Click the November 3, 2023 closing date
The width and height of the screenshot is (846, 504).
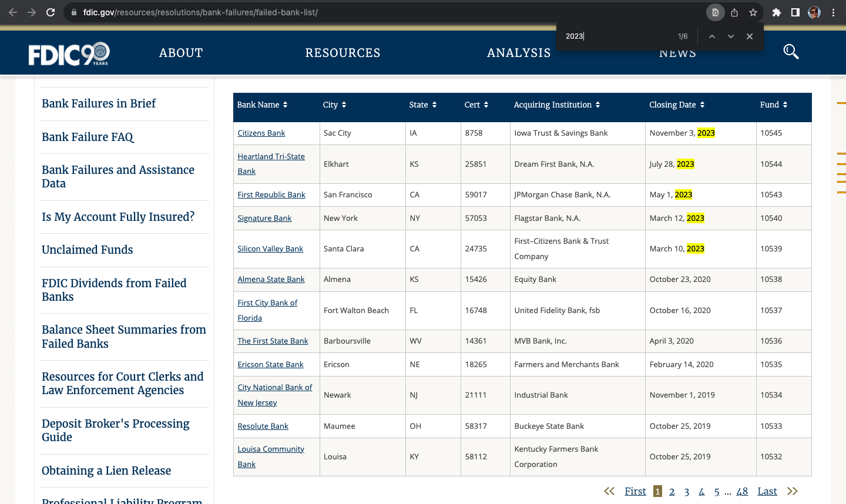coord(682,133)
